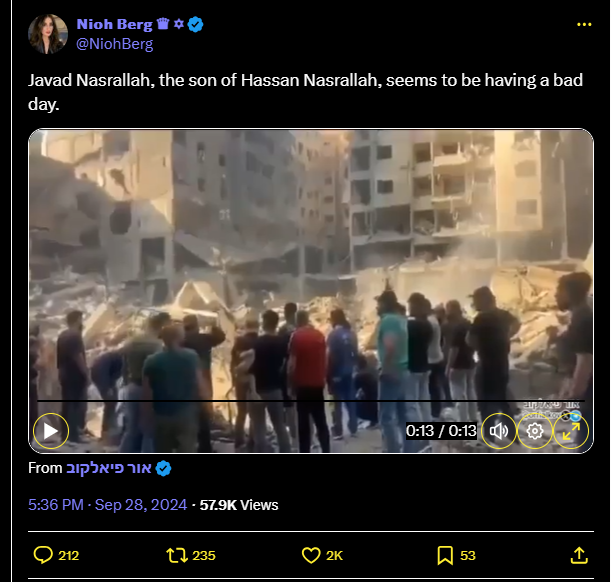
Task: Click verified badge next to video source
Action: point(163,468)
